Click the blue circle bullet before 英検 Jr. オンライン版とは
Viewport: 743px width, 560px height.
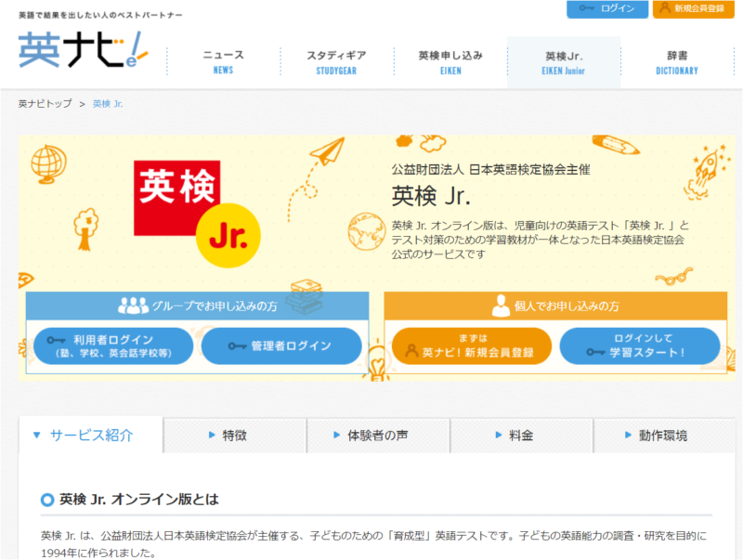47,500
